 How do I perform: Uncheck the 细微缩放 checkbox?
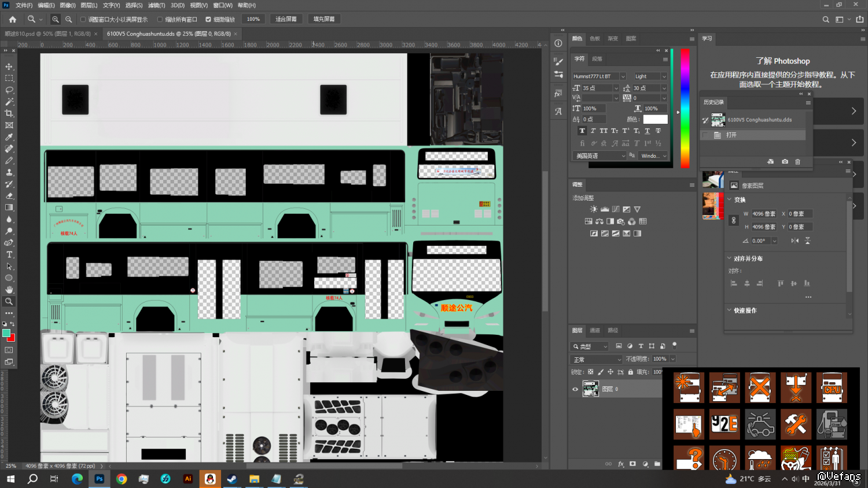point(208,19)
